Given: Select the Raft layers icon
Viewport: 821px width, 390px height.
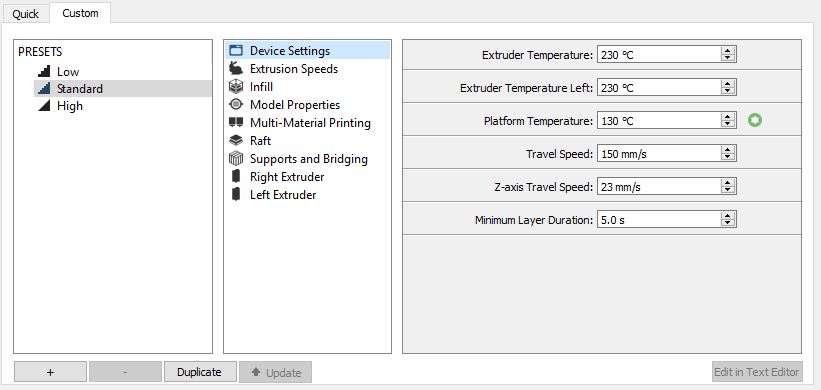Looking at the screenshot, I should click(236, 140).
